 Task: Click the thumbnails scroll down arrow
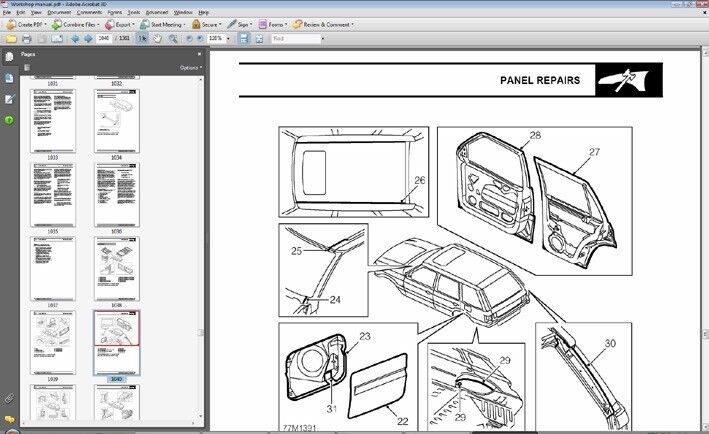tap(201, 416)
